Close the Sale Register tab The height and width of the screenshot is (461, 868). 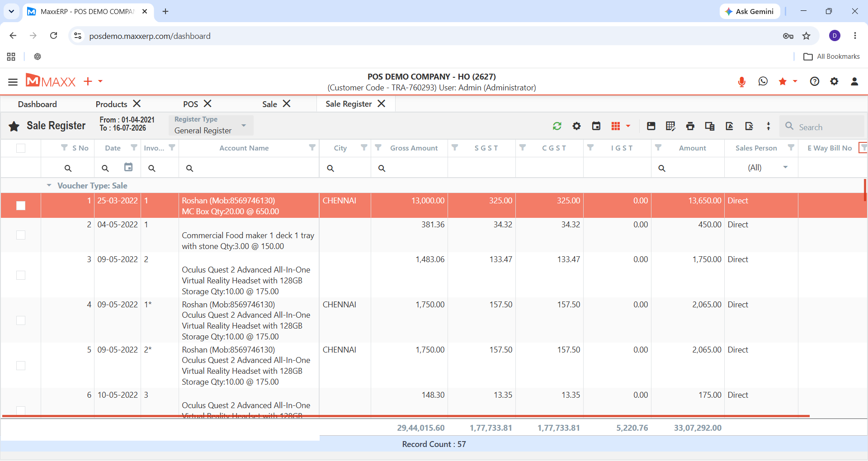pyautogui.click(x=382, y=103)
